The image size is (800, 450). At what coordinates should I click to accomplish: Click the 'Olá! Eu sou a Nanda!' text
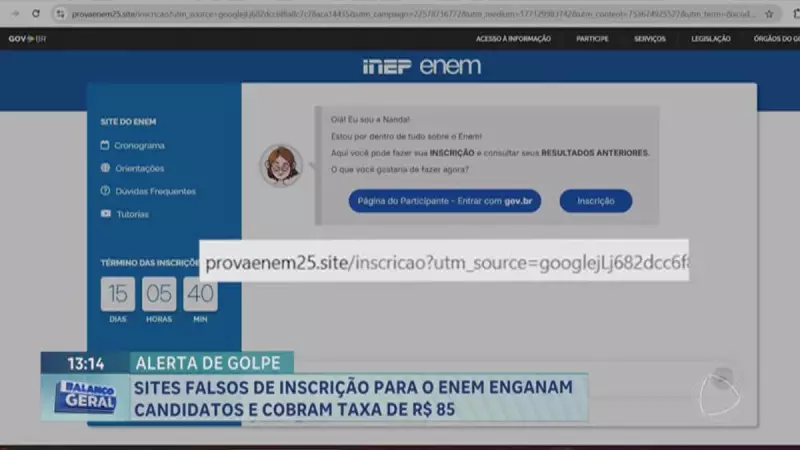(370, 119)
